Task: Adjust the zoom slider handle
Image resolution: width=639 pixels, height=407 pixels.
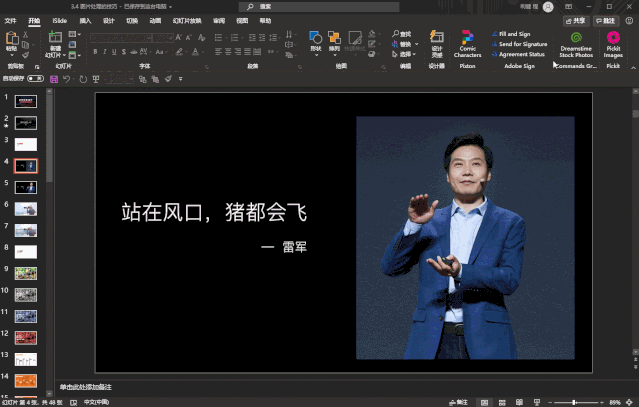Action: [574, 403]
